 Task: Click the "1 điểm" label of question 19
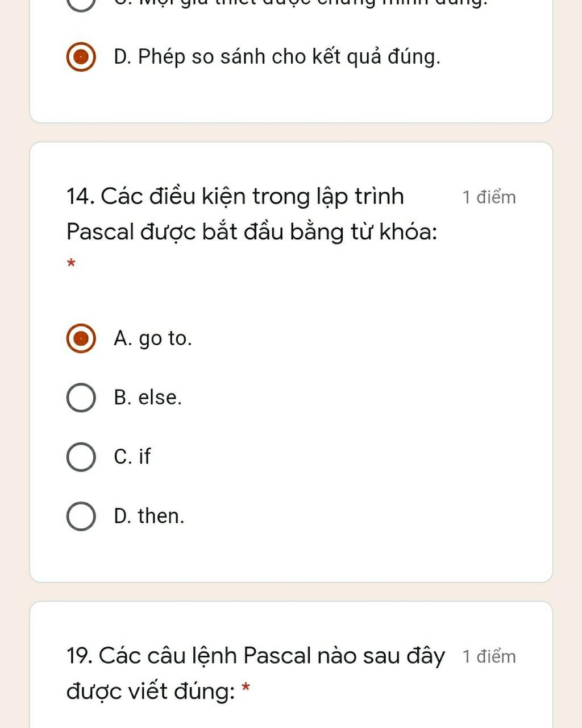pos(489,656)
